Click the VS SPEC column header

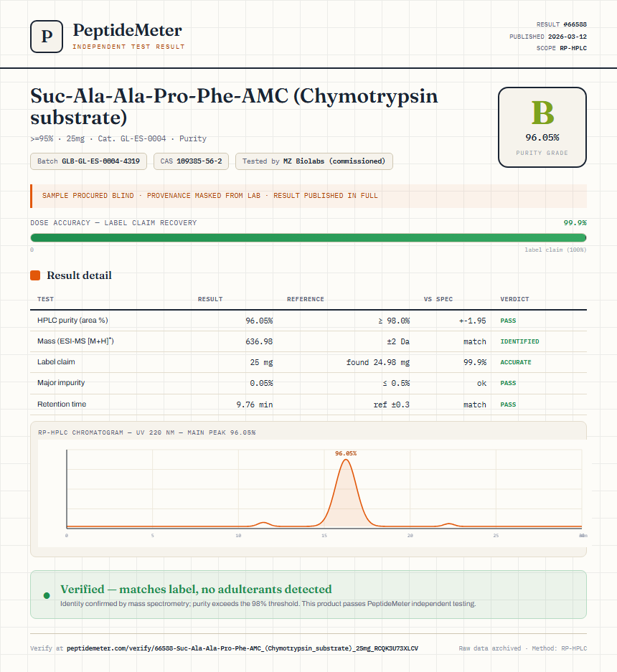(x=438, y=299)
